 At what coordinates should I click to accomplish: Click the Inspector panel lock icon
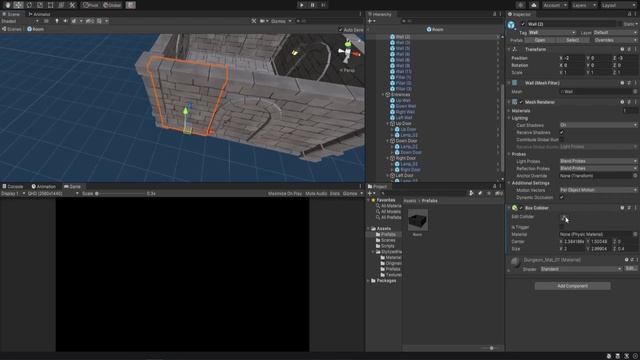point(629,14)
